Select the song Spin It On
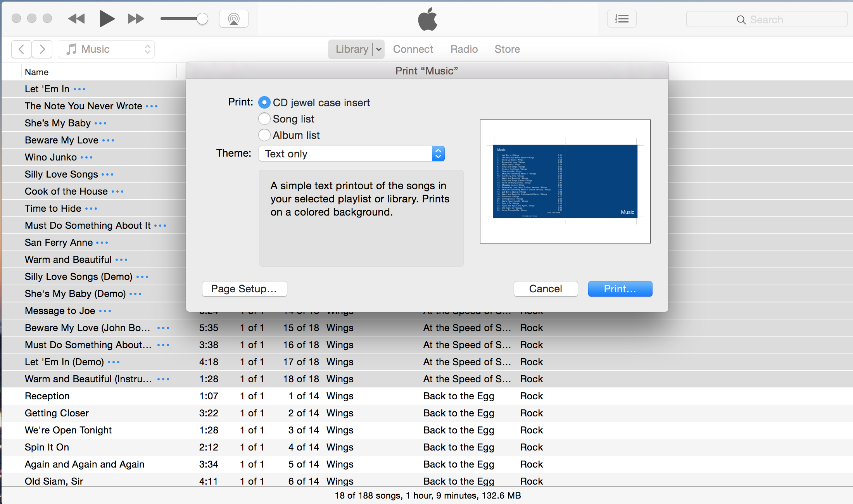This screenshot has width=853, height=504. click(x=47, y=447)
